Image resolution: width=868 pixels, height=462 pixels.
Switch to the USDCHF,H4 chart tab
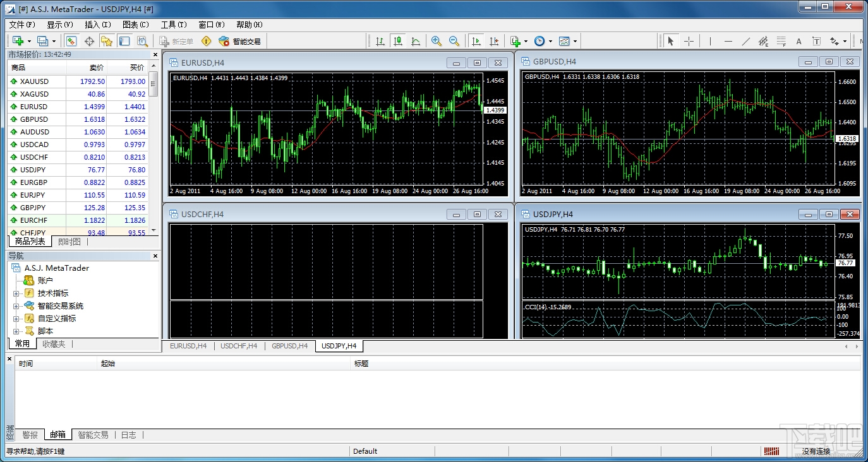[x=239, y=346]
